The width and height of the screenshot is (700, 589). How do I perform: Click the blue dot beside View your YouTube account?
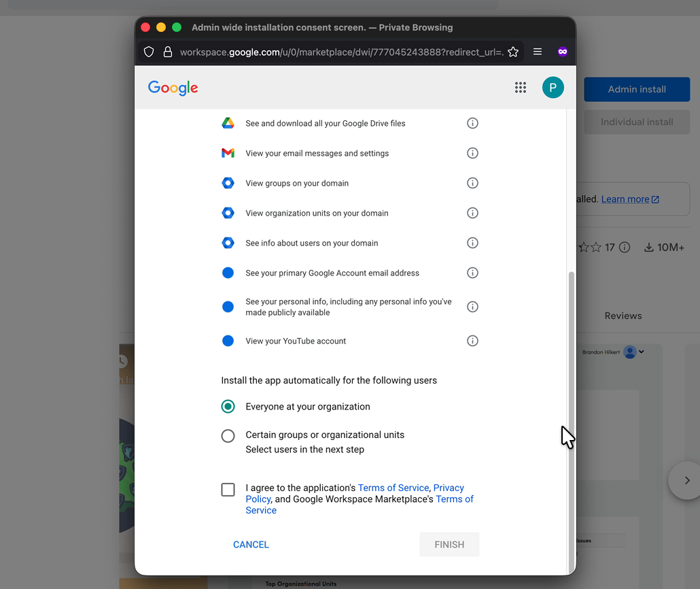click(x=228, y=341)
